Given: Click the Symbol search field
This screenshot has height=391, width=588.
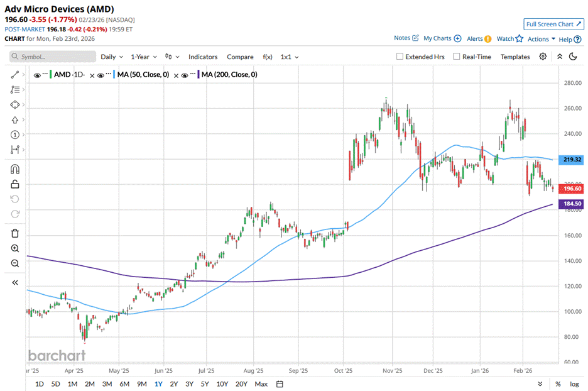Looking at the screenshot, I should pos(53,57).
